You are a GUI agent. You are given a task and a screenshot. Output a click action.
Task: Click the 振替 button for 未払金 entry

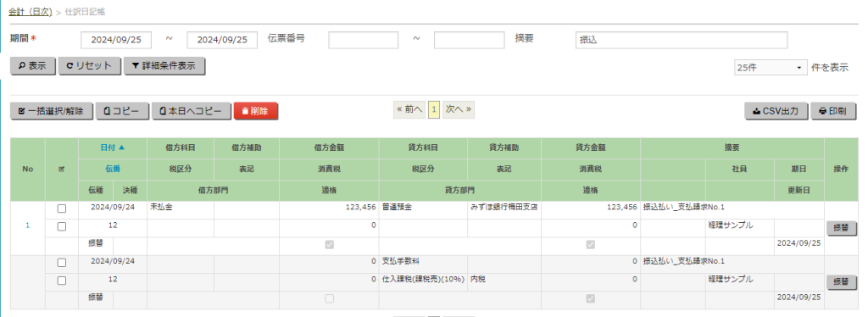pos(841,228)
